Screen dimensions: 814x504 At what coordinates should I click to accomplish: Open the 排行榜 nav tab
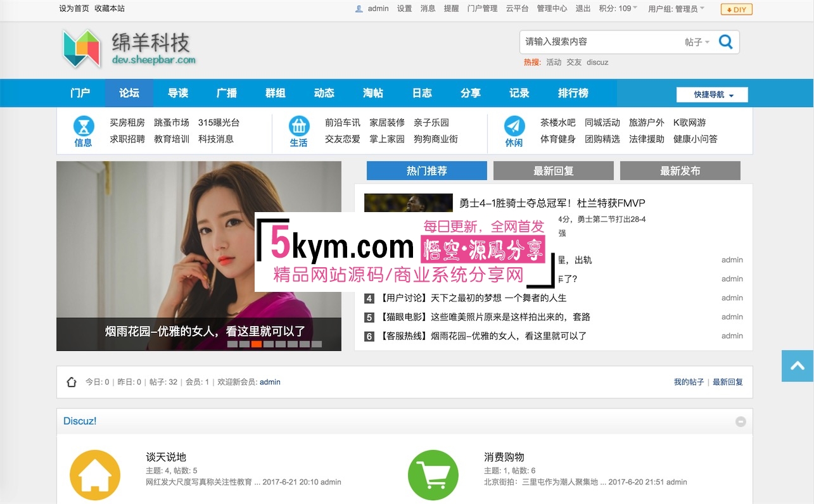click(x=573, y=93)
